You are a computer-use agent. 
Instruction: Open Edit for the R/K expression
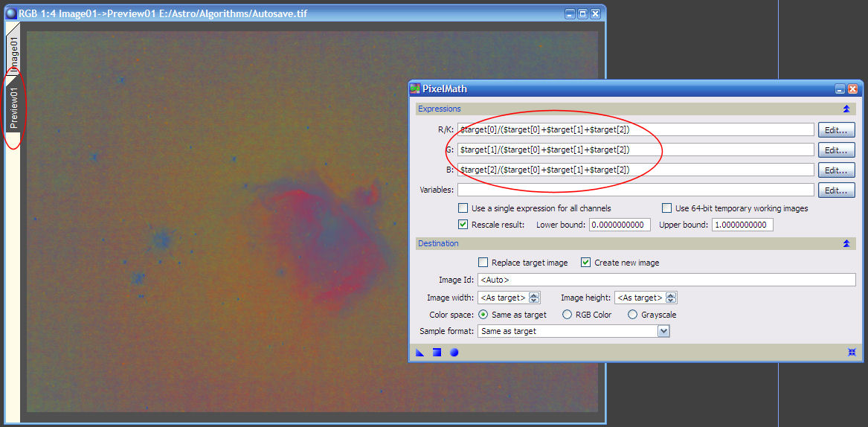click(837, 130)
